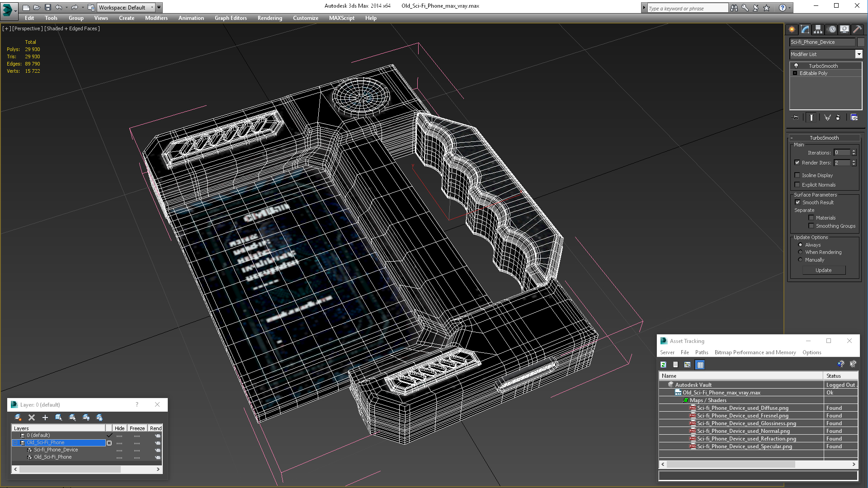Click Freeze/Unfreeze All Layers icon

click(x=99, y=418)
